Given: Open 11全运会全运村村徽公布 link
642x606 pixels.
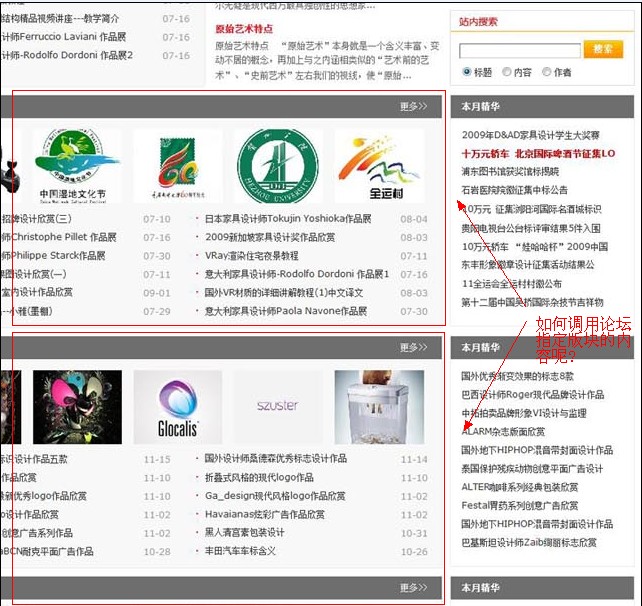Looking at the screenshot, I should pos(512,284).
